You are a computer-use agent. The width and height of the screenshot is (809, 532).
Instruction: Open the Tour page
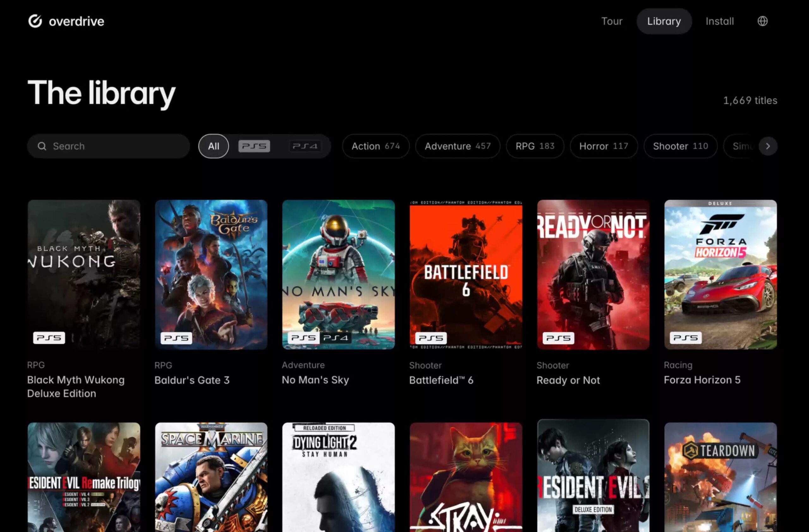coord(612,21)
